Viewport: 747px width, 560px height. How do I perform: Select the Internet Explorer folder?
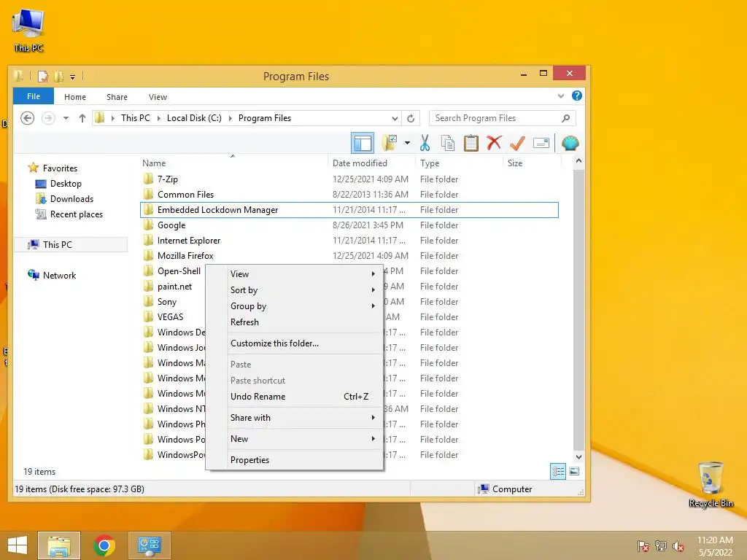(349, 241)
